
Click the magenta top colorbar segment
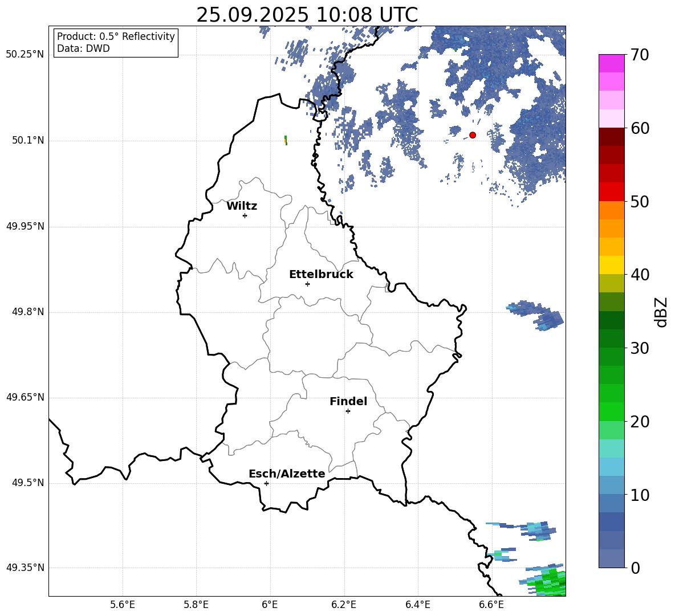tap(611, 63)
